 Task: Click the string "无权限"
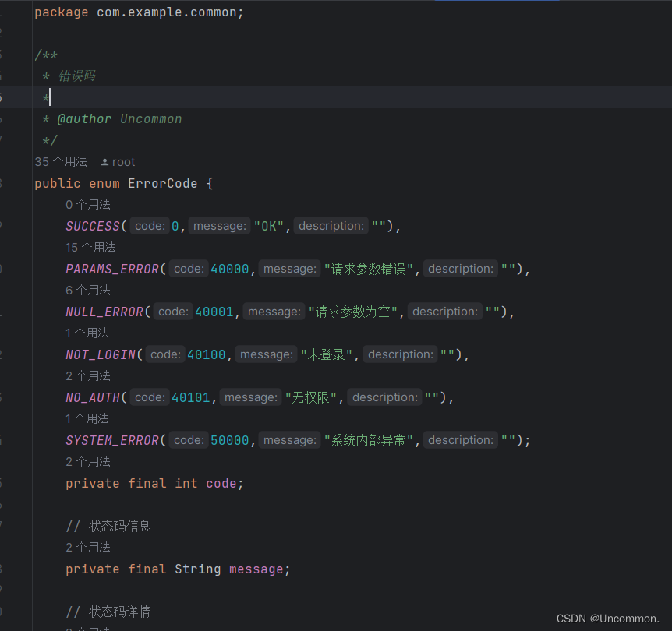pyautogui.click(x=311, y=397)
